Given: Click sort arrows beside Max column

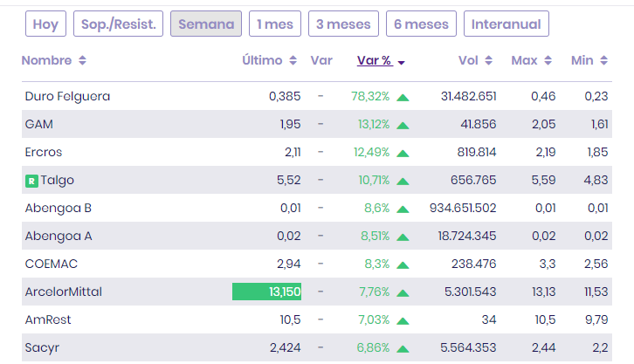Looking at the screenshot, I should point(548,61).
